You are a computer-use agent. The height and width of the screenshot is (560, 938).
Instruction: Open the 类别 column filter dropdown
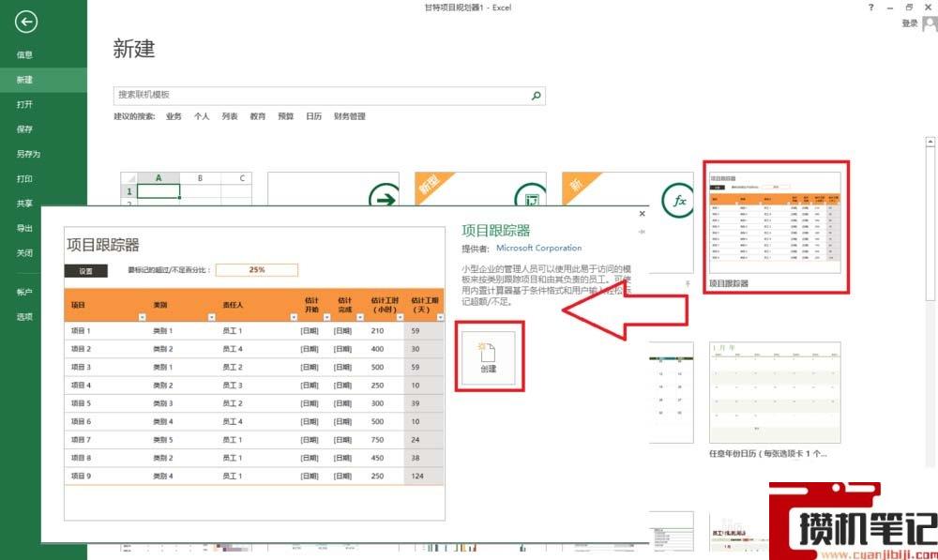tap(212, 317)
